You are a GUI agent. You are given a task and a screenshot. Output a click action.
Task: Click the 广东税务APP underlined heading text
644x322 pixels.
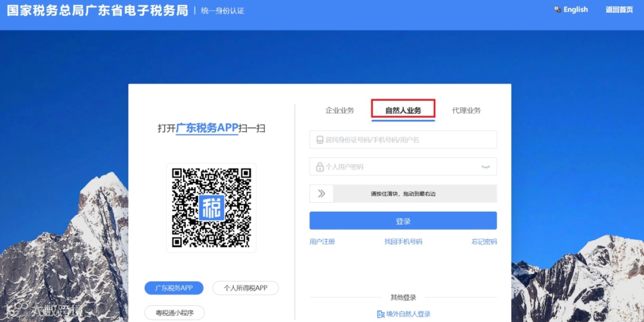click(207, 128)
